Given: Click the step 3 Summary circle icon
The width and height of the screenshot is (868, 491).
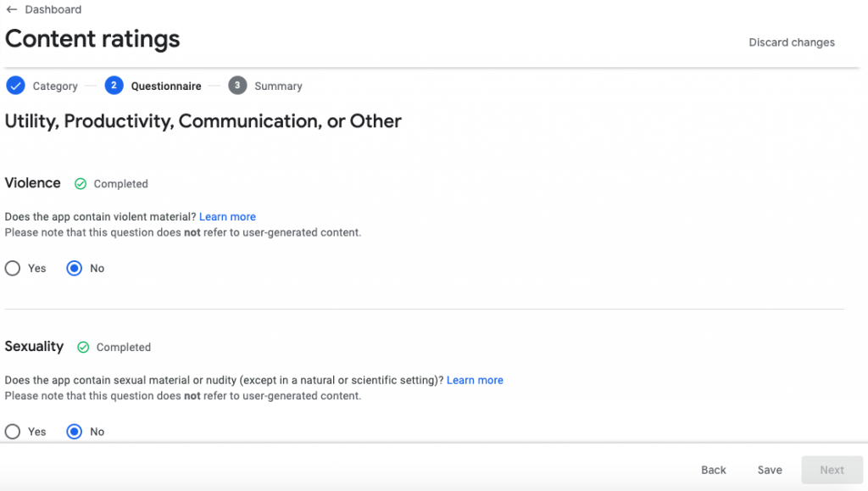Looking at the screenshot, I should click(237, 86).
